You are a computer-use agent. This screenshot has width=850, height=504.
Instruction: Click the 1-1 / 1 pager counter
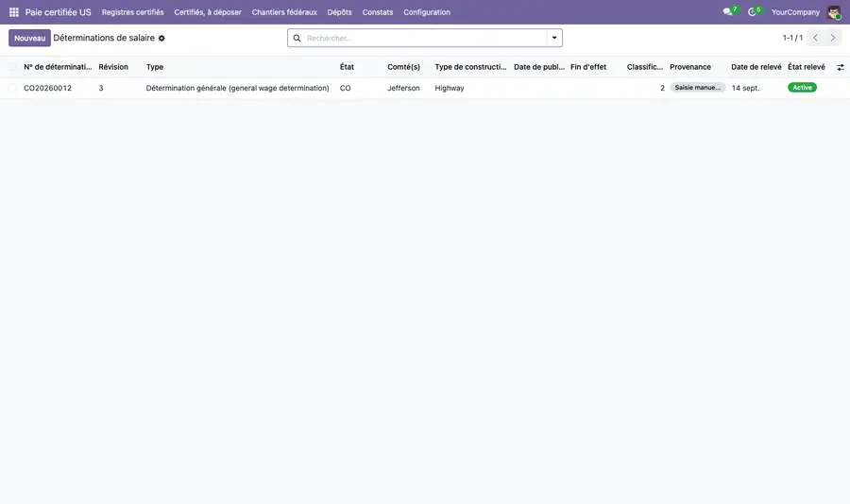coord(792,38)
